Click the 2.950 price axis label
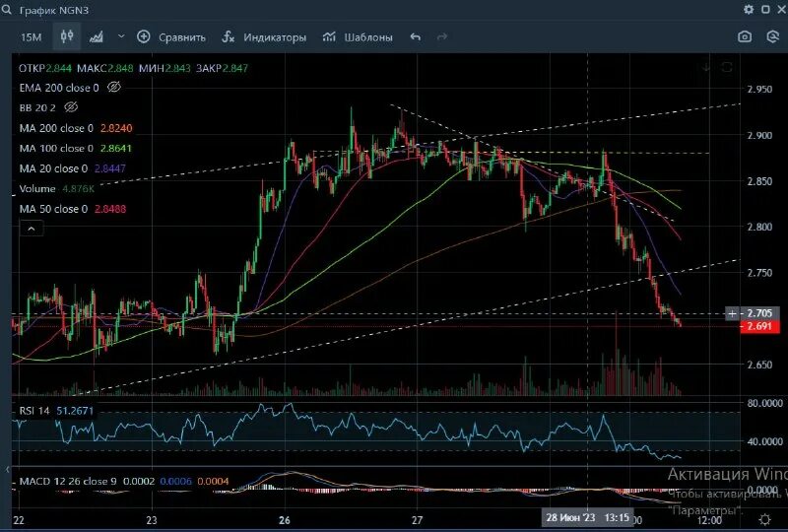 point(759,90)
